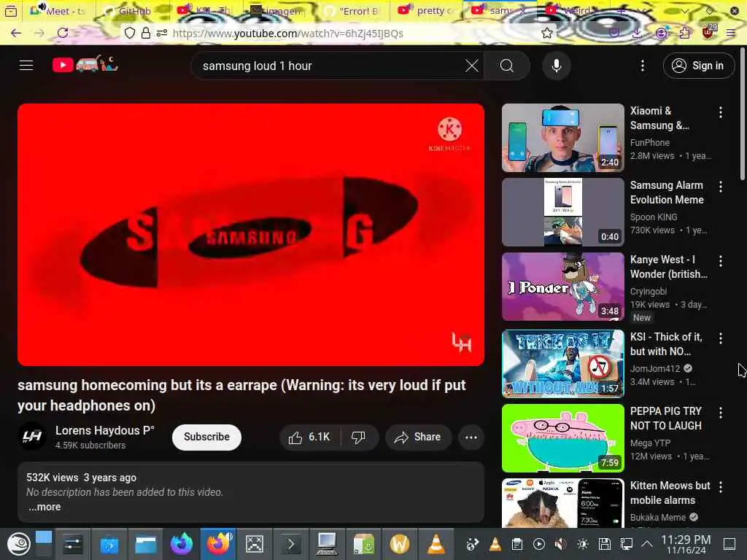Open options menu for Samsung Alarm Evolution Meme
This screenshot has width=747, height=560.
click(720, 187)
